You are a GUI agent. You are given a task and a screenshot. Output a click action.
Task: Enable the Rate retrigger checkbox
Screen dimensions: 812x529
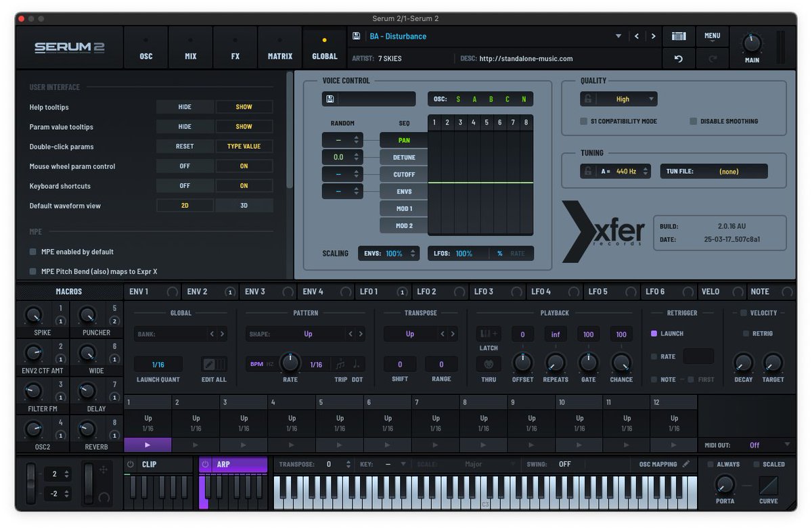654,356
